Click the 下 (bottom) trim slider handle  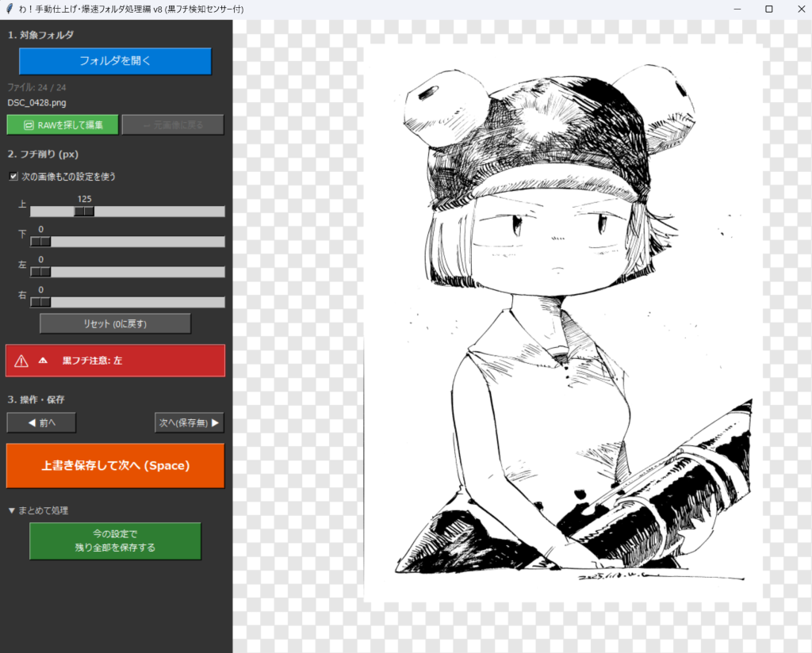click(40, 242)
